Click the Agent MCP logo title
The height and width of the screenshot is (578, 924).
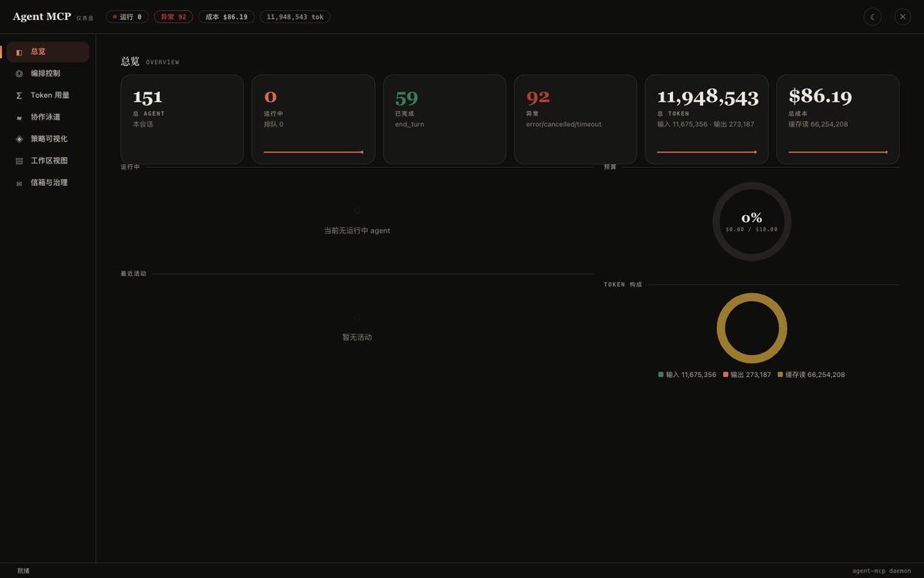click(x=42, y=16)
